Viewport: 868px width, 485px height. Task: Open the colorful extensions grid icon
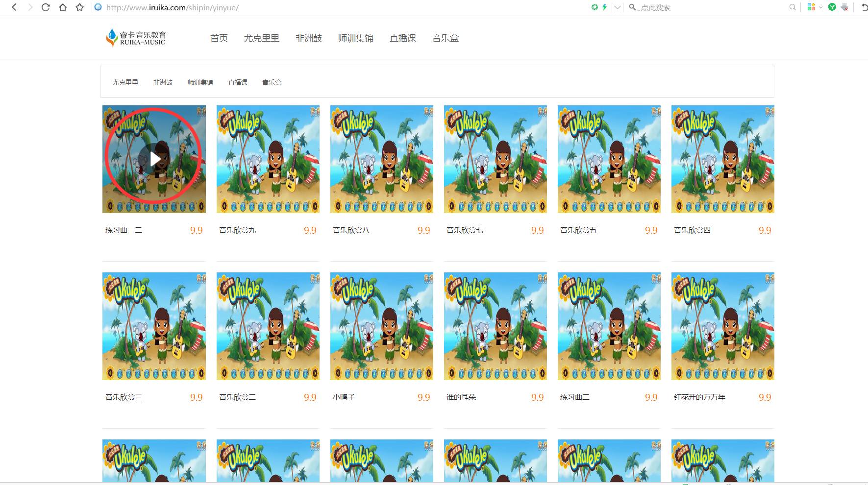[811, 7]
